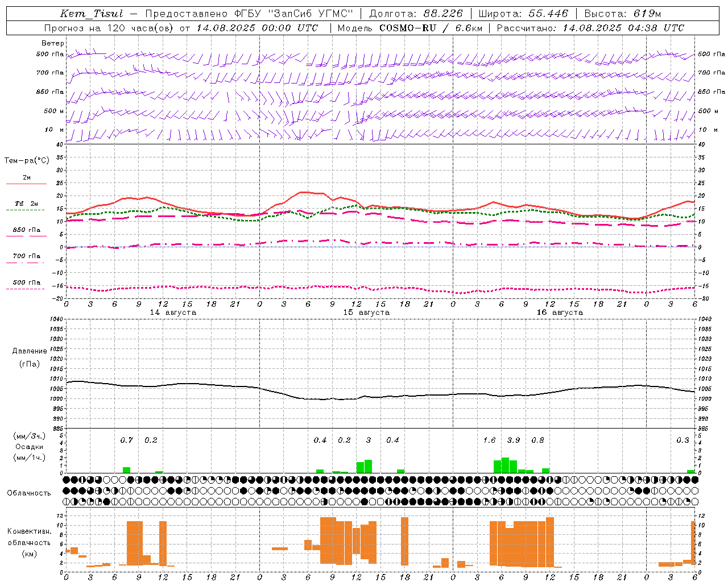The width and height of the screenshot is (728, 582).
Task: Click the latitude value 'Широта: 55.446'
Action: click(x=523, y=14)
